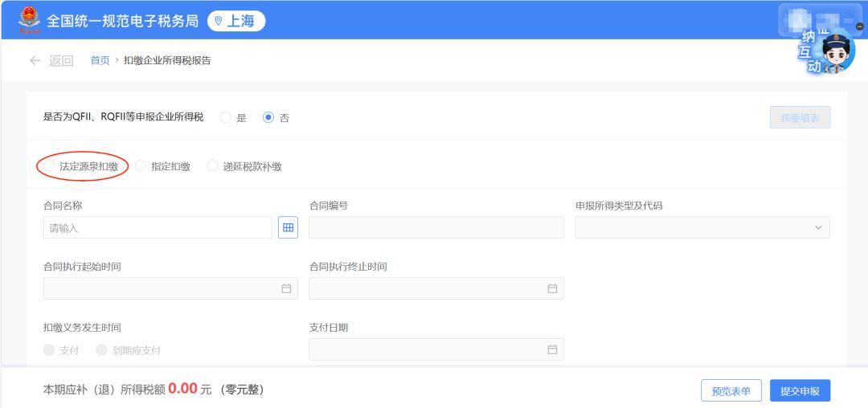Screen dimensions: 868x408
Task: Open calendar for 合同执行起始时间
Action: (286, 288)
